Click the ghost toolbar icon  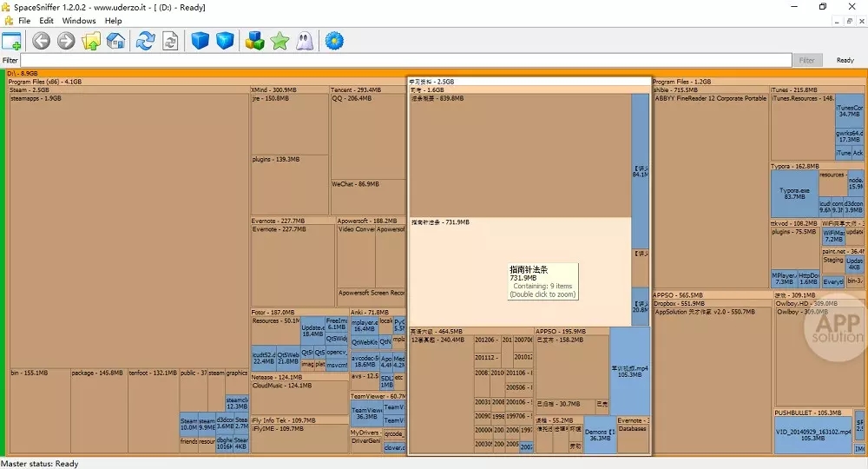(304, 41)
